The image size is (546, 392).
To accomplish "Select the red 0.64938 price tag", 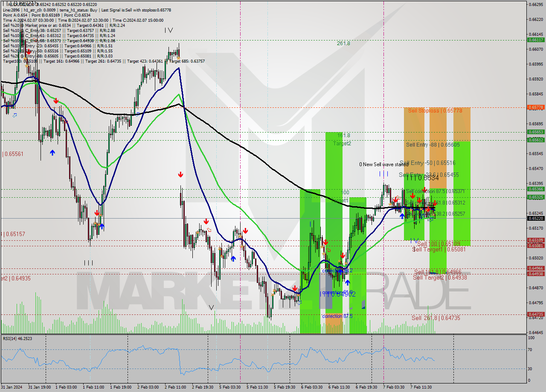I will click(x=536, y=274).
